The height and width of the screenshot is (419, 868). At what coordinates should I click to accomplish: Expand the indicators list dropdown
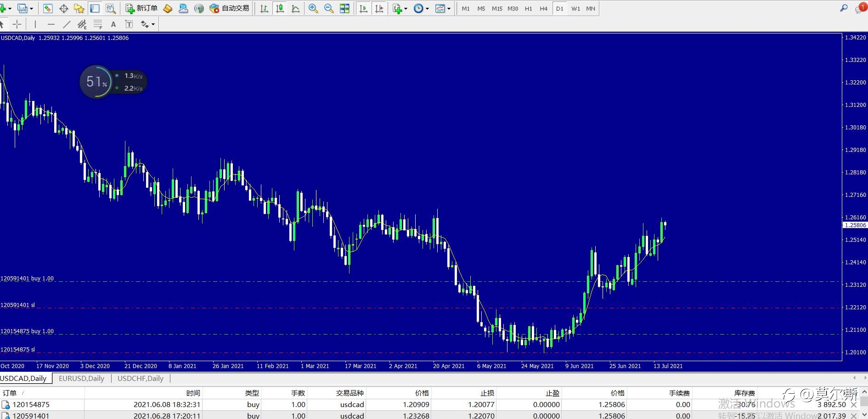coord(400,8)
